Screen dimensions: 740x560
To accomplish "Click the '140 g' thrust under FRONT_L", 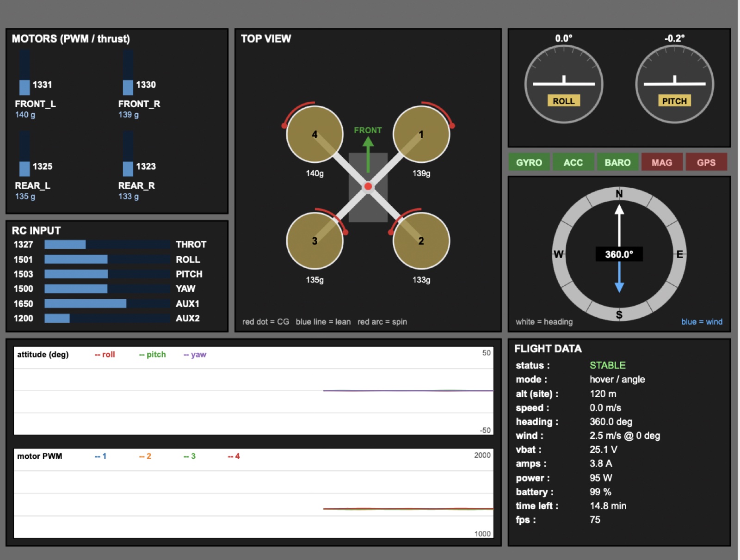I will [25, 115].
